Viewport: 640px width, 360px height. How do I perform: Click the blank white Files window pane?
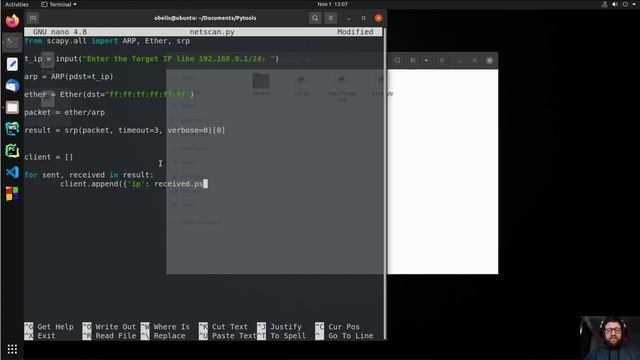pyautogui.click(x=442, y=171)
